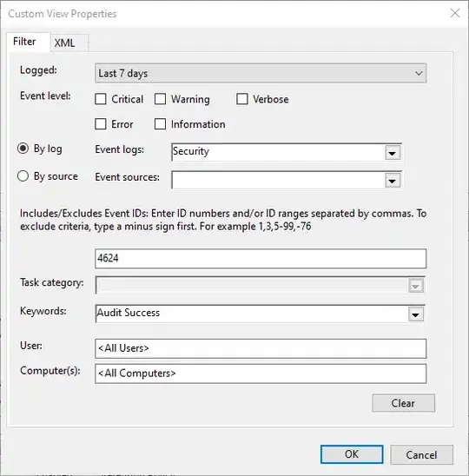Check the Error event level box
This screenshot has width=469, height=476.
[x=101, y=124]
